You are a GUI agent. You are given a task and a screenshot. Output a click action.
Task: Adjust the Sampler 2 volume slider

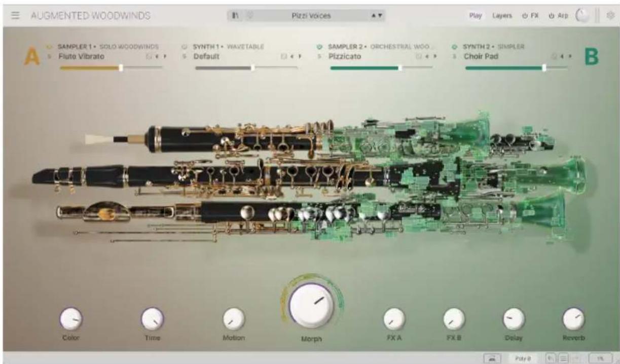[382, 67]
